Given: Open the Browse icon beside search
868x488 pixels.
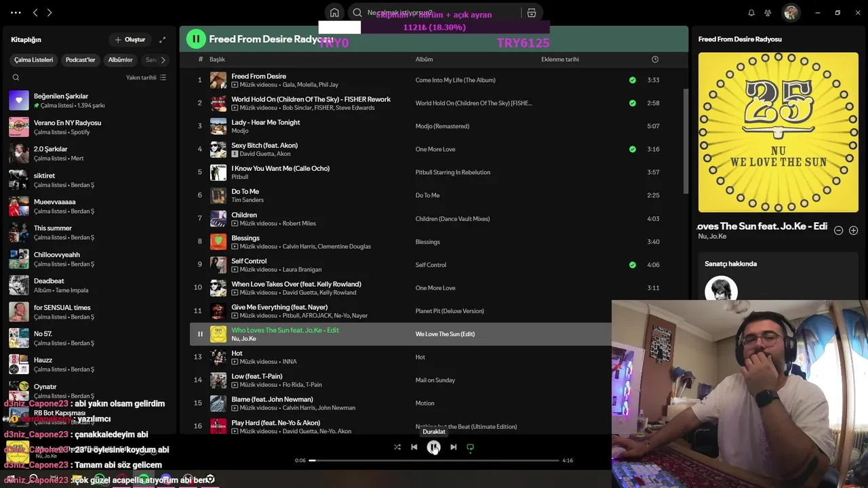Looking at the screenshot, I should 532,12.
